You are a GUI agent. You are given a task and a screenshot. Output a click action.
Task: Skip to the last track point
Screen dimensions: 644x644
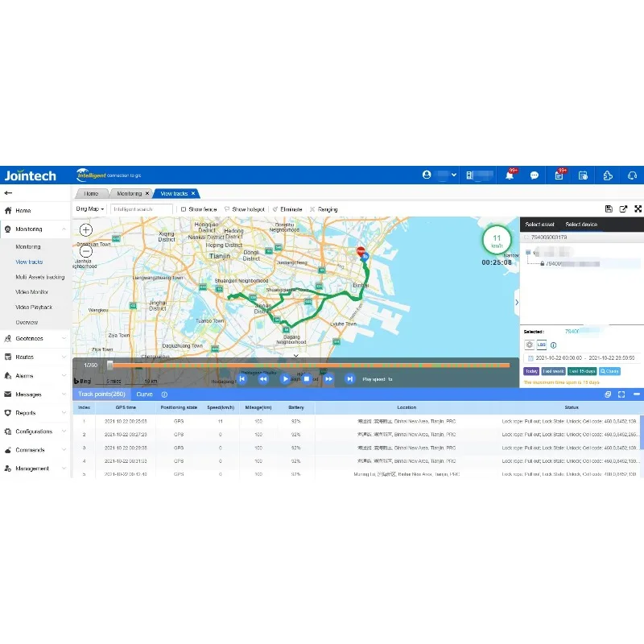(x=349, y=378)
